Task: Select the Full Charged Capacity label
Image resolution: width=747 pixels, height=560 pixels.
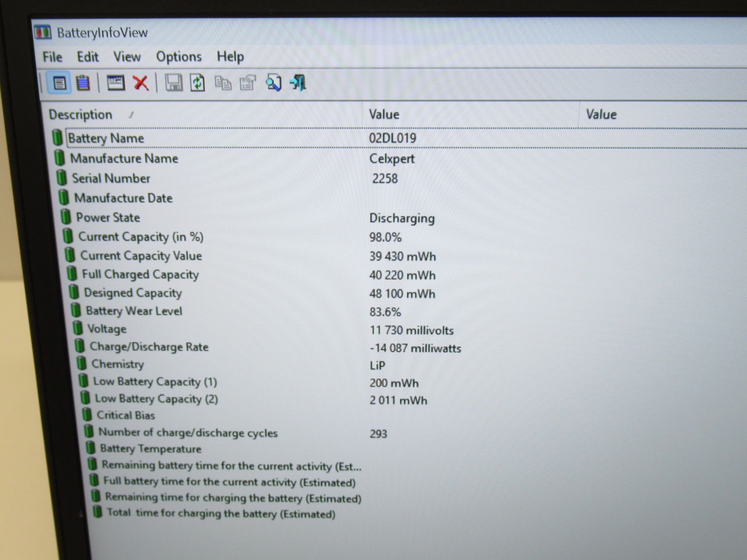Action: [x=140, y=275]
